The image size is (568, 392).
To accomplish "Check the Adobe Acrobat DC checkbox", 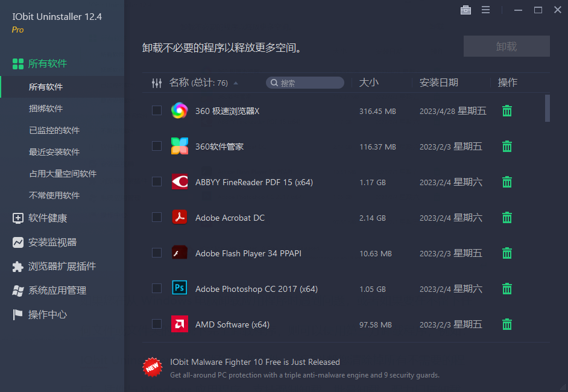I will coord(157,217).
